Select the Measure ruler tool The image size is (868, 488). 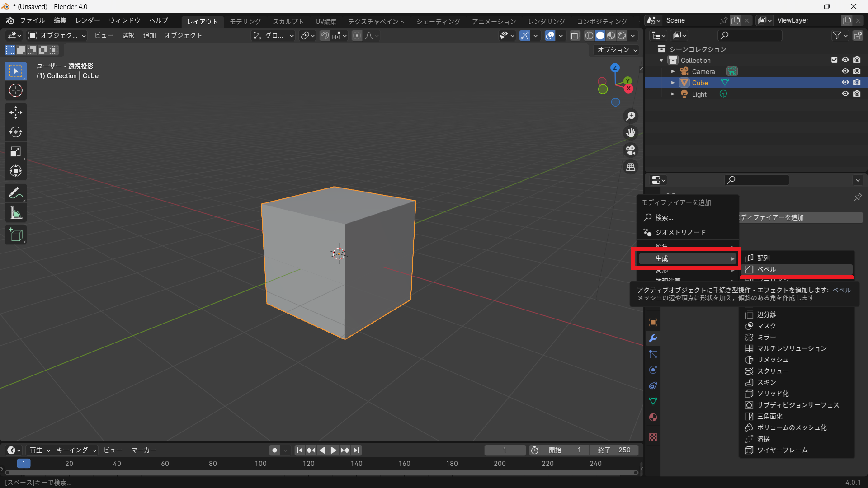(x=16, y=213)
